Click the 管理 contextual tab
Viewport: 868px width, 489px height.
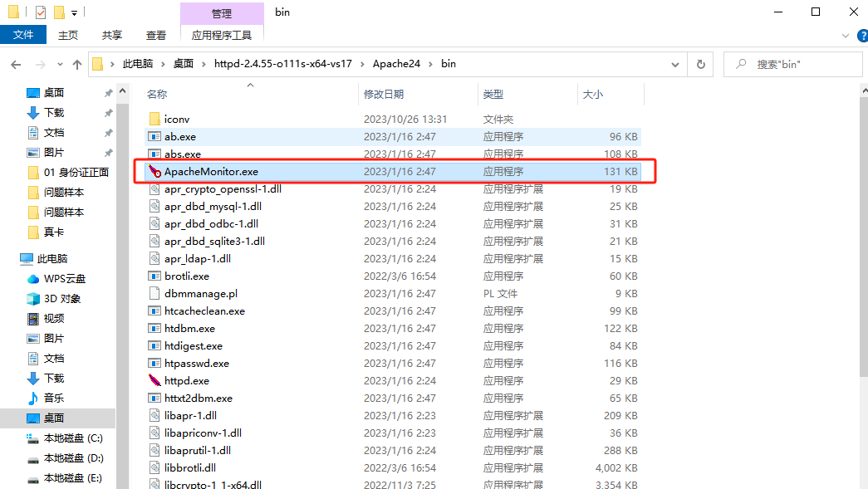pyautogui.click(x=222, y=13)
